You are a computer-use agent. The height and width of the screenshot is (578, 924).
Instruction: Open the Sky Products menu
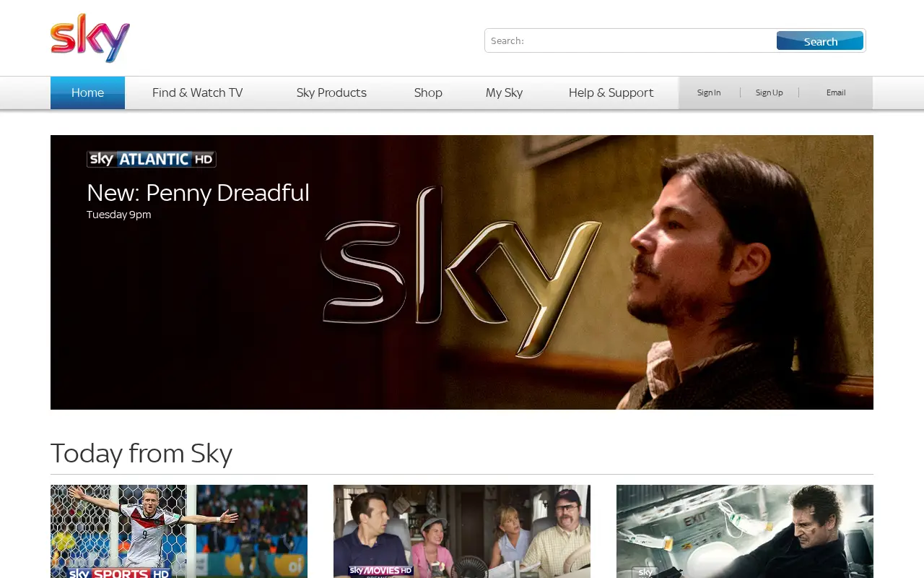pos(331,92)
